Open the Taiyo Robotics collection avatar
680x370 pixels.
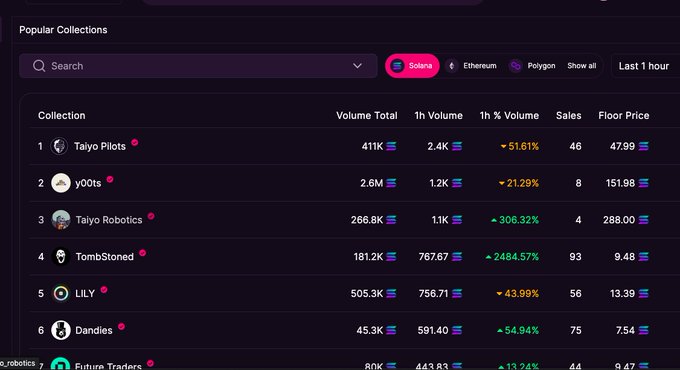point(61,220)
